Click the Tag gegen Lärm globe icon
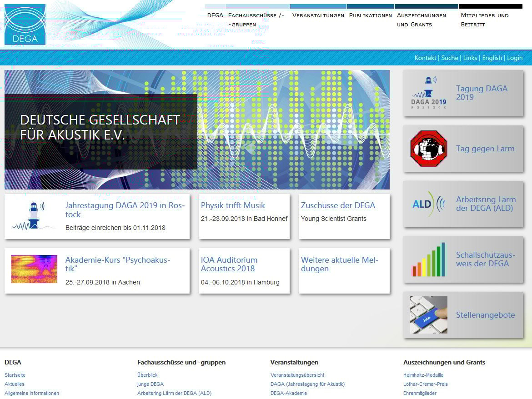The width and height of the screenshot is (532, 399). (428, 149)
